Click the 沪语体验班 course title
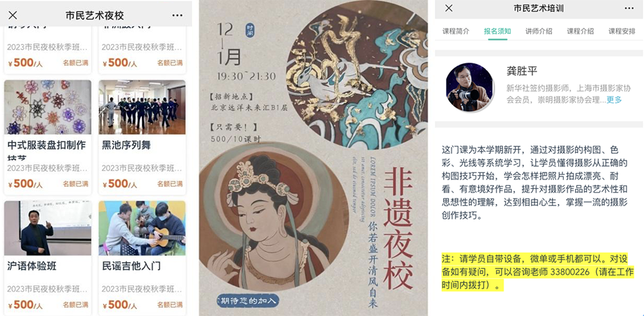The width and height of the screenshot is (644, 316). (32, 266)
